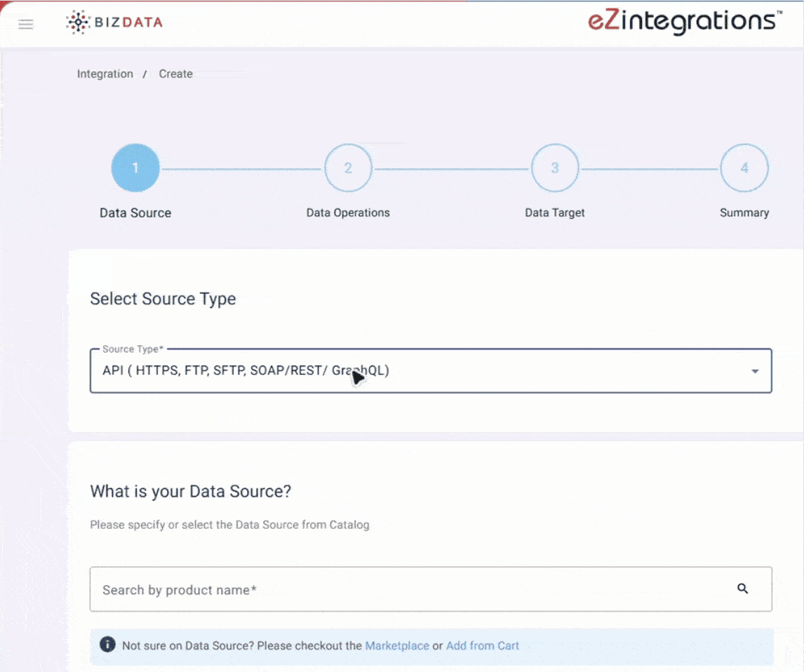Open the Source Type dropdown
Viewport: 804px width, 672px height.
click(431, 370)
